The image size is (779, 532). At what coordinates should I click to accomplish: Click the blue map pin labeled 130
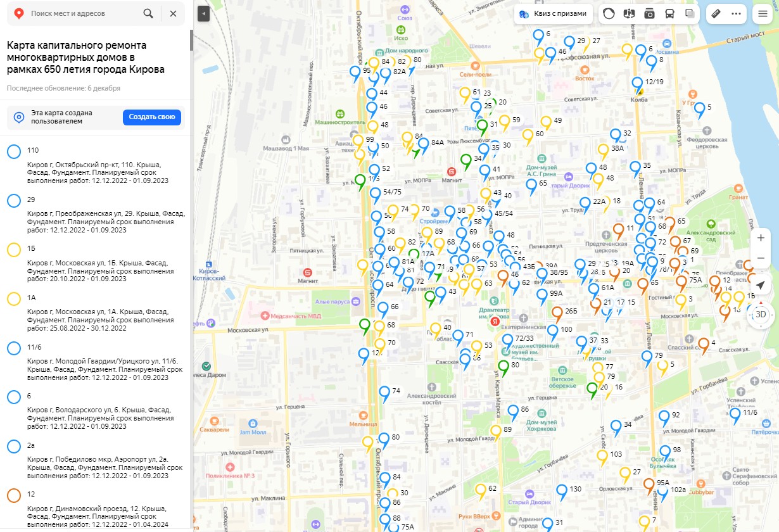coord(561,491)
